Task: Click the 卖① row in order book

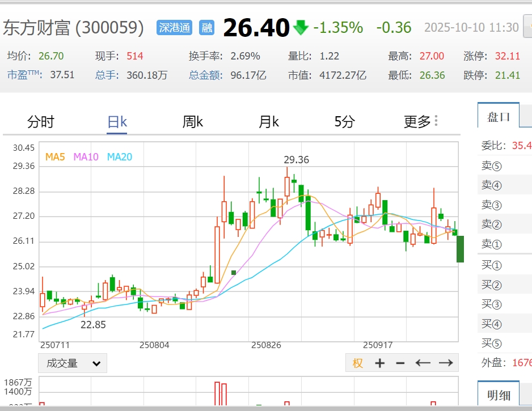Action: (x=505, y=244)
